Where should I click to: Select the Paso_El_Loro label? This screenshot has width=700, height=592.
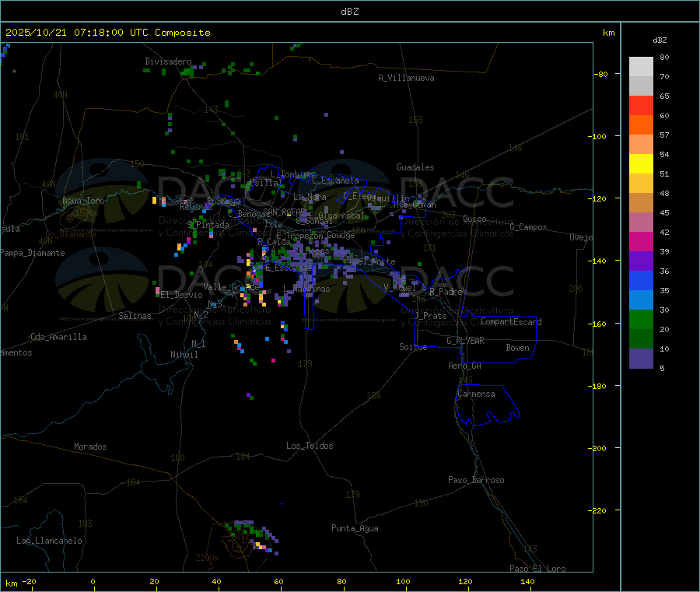point(537,569)
